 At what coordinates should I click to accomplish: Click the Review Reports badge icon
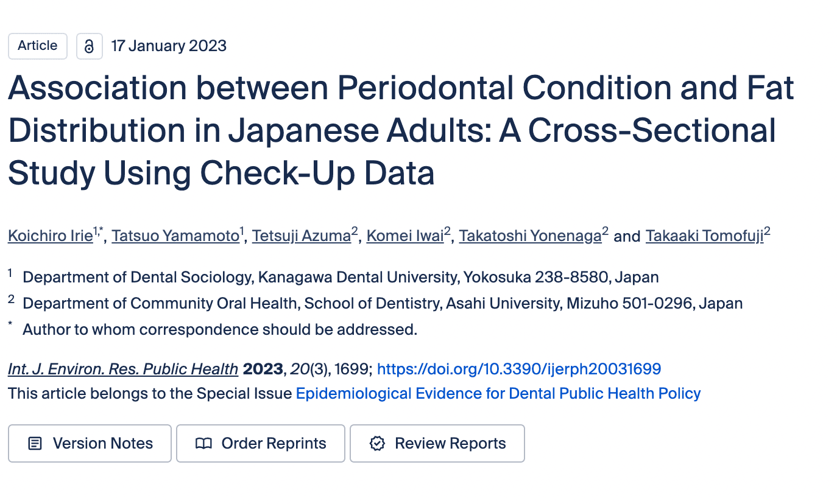378,444
